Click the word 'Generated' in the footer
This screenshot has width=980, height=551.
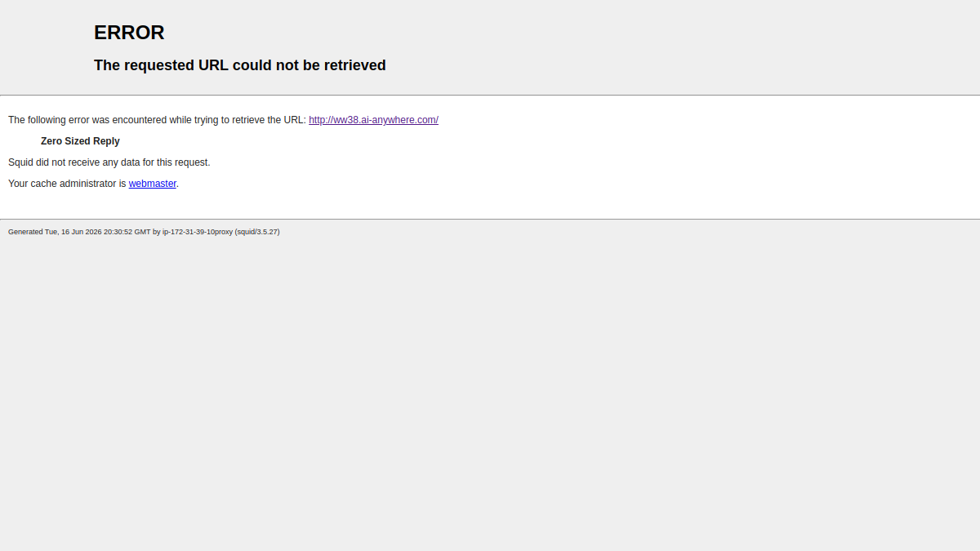pyautogui.click(x=25, y=232)
